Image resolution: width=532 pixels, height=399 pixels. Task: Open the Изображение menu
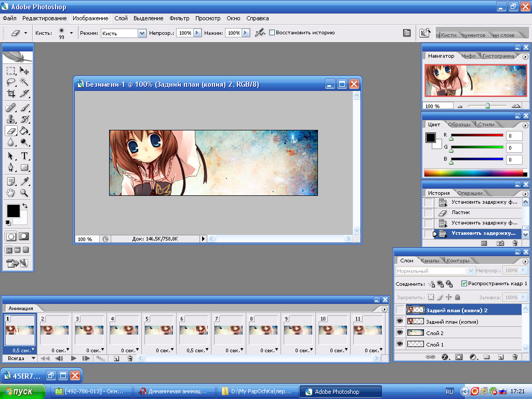(90, 18)
